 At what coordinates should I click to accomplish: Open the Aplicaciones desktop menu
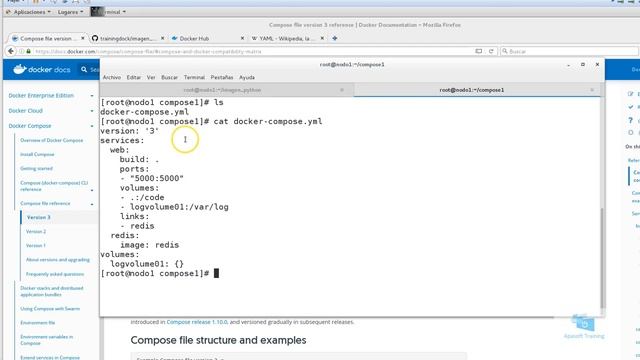(29, 12)
